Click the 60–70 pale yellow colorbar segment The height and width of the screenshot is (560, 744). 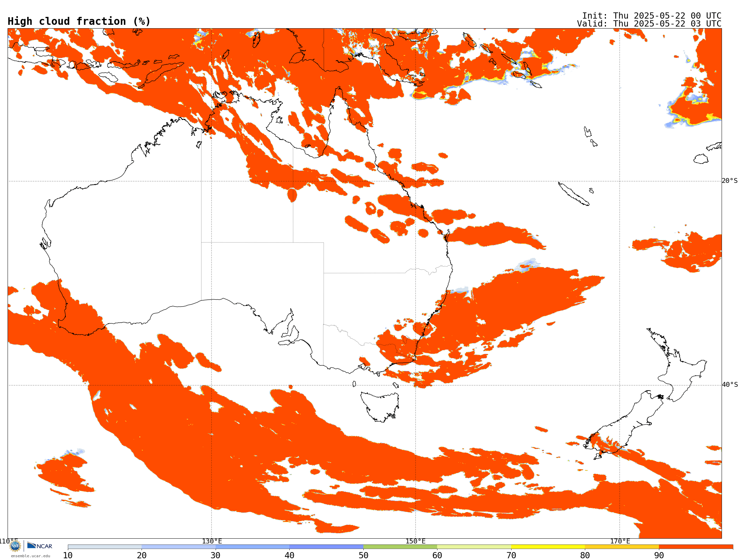coord(474,547)
